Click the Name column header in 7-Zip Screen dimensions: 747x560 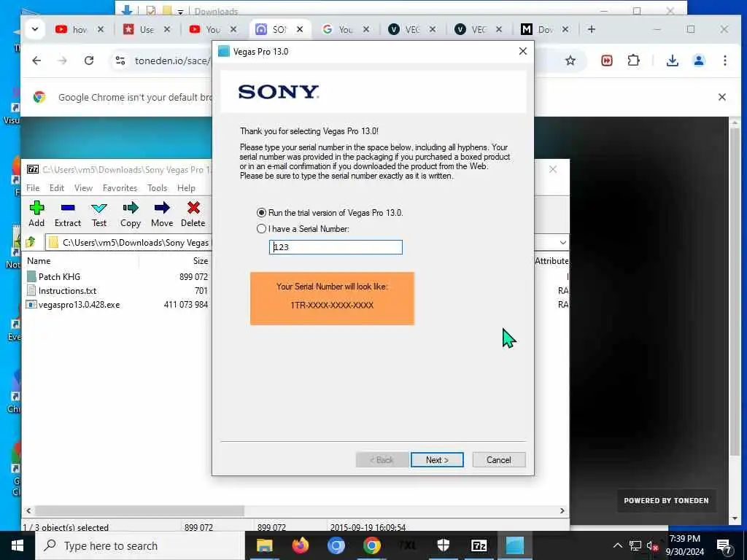point(39,261)
